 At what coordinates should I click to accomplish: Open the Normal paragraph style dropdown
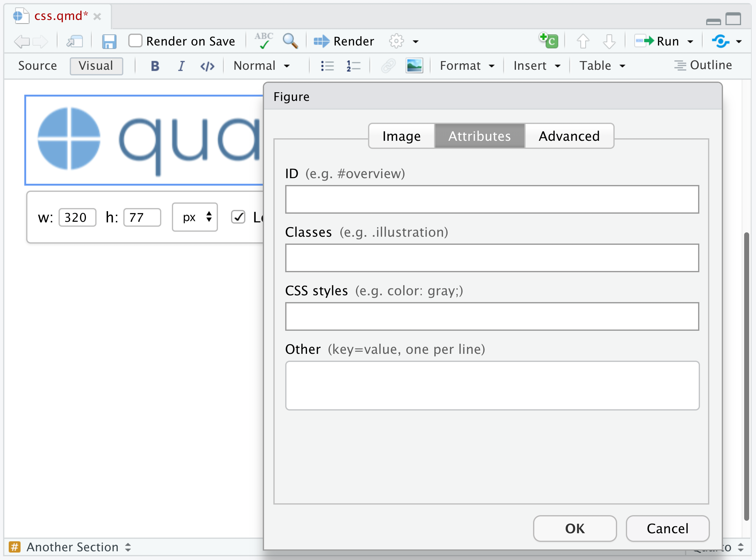pyautogui.click(x=262, y=66)
